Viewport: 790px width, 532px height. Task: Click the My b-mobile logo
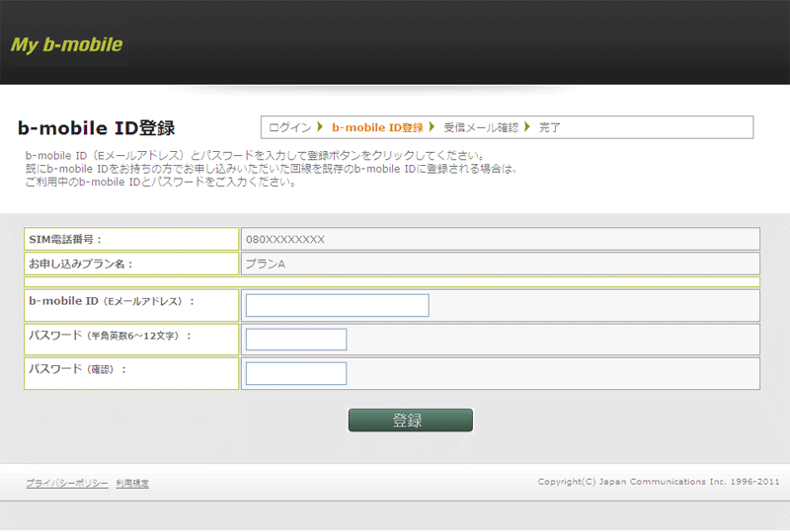click(66, 44)
